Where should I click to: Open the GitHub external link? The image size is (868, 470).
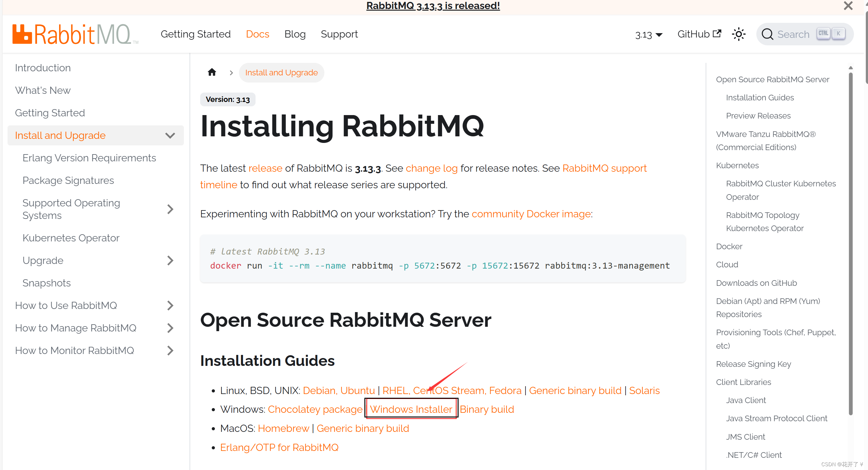(699, 34)
